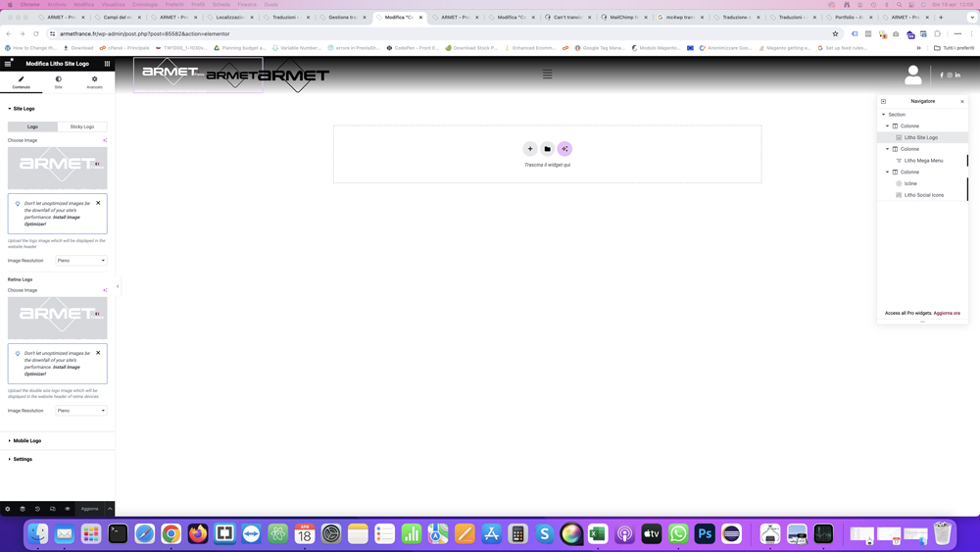Click the add template folder button
Image resolution: width=980 pixels, height=552 pixels.
pos(547,149)
